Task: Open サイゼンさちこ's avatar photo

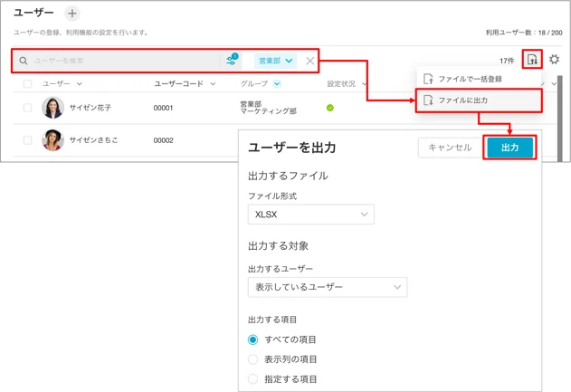Action: [x=52, y=140]
